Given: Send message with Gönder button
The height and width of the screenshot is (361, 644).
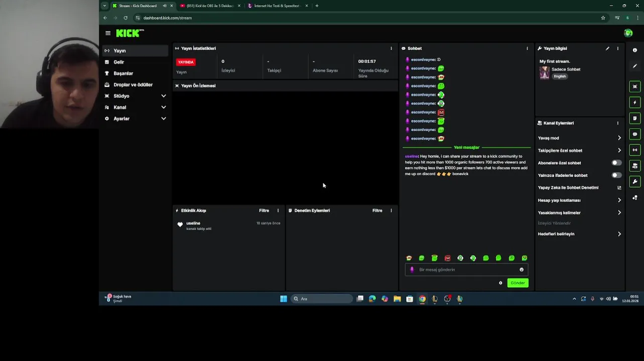Looking at the screenshot, I should click(x=518, y=283).
